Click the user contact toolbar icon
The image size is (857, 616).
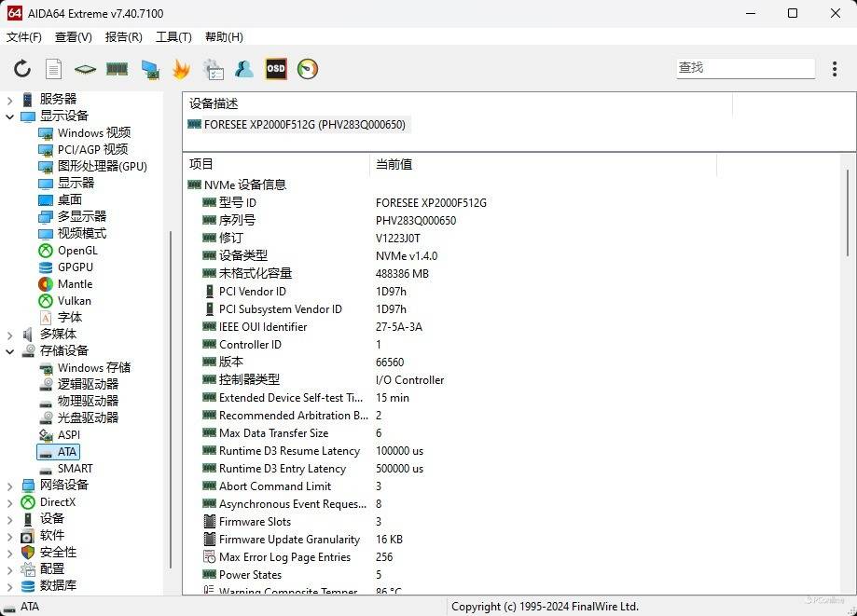click(244, 69)
